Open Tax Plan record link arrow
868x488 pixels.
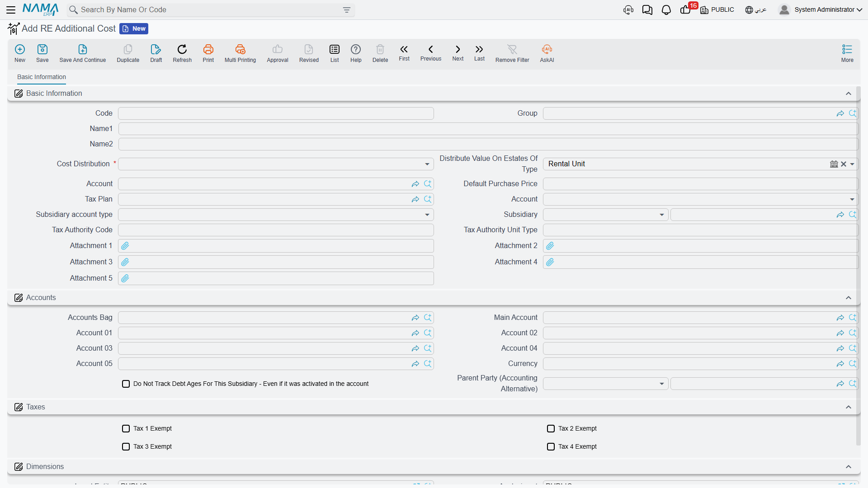415,199
